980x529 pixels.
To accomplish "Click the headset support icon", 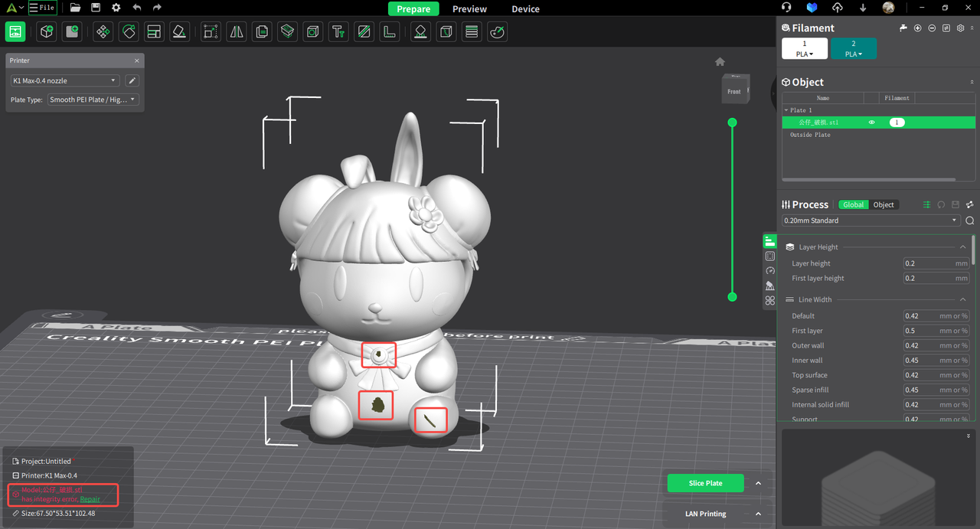I will tap(786, 8).
